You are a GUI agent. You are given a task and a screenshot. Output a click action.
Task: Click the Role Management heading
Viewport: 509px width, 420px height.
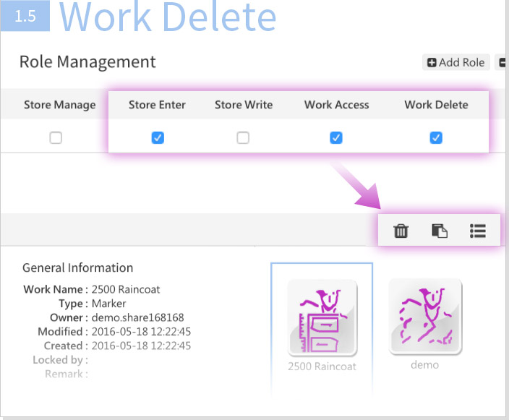click(87, 61)
